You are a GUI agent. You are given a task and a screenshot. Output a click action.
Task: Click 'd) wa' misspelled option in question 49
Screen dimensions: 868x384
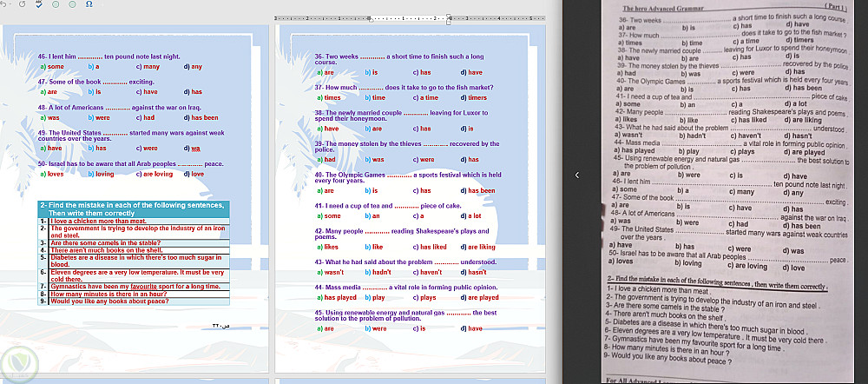(192, 149)
